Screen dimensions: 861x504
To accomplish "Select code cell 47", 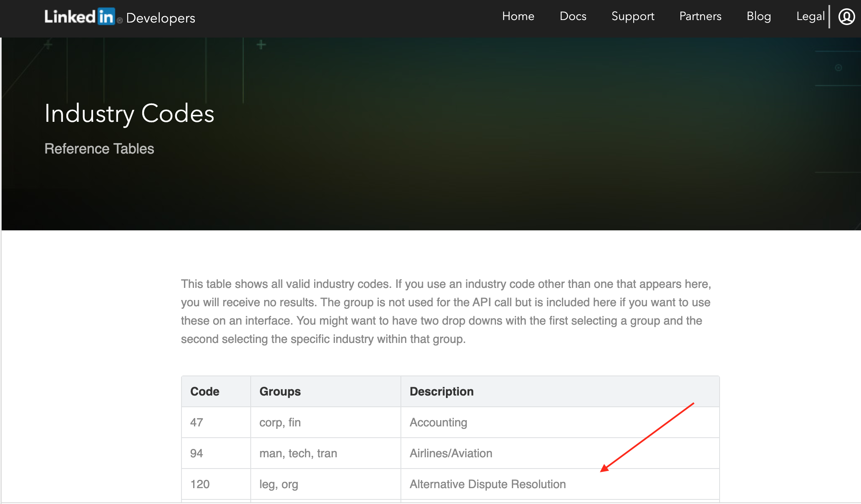I will 216,422.
